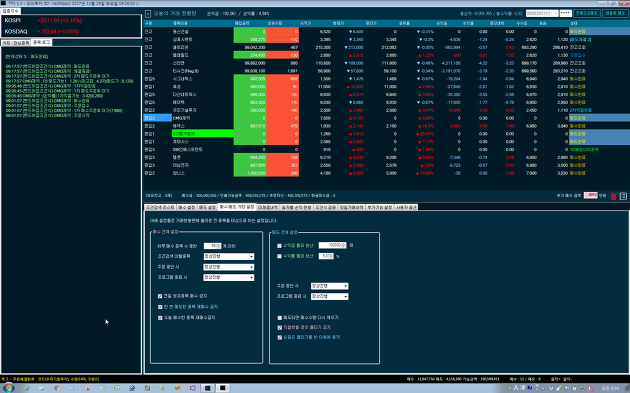The width and height of the screenshot is (630, 393).
Task: Select the 신라젠 row name
Action: click(178, 63)
